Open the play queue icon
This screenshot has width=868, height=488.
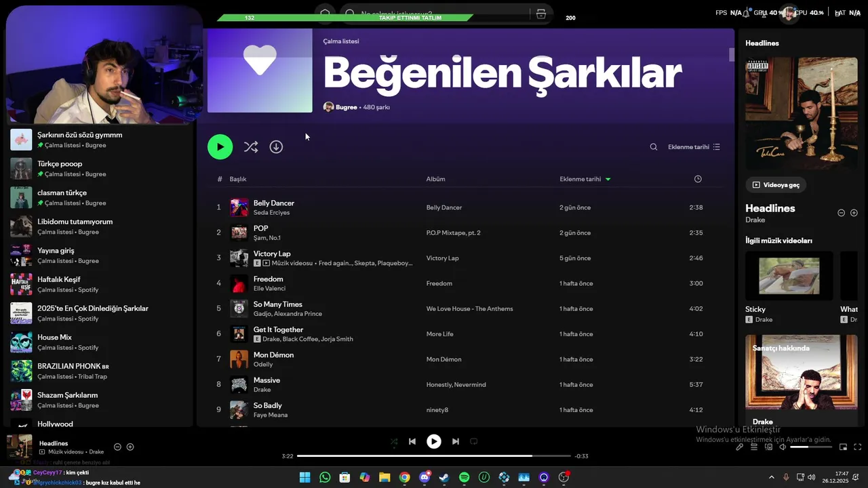pyautogui.click(x=754, y=447)
